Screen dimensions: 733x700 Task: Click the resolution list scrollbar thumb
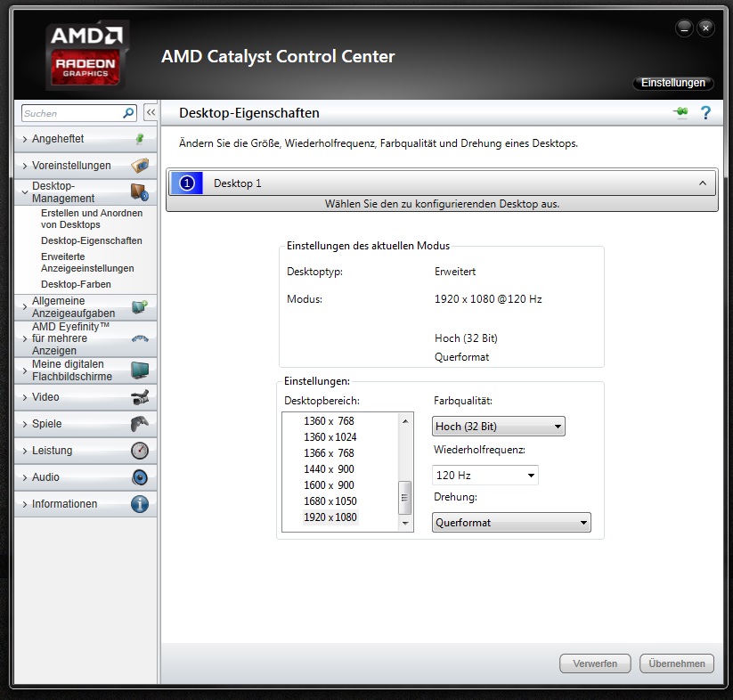[x=405, y=498]
